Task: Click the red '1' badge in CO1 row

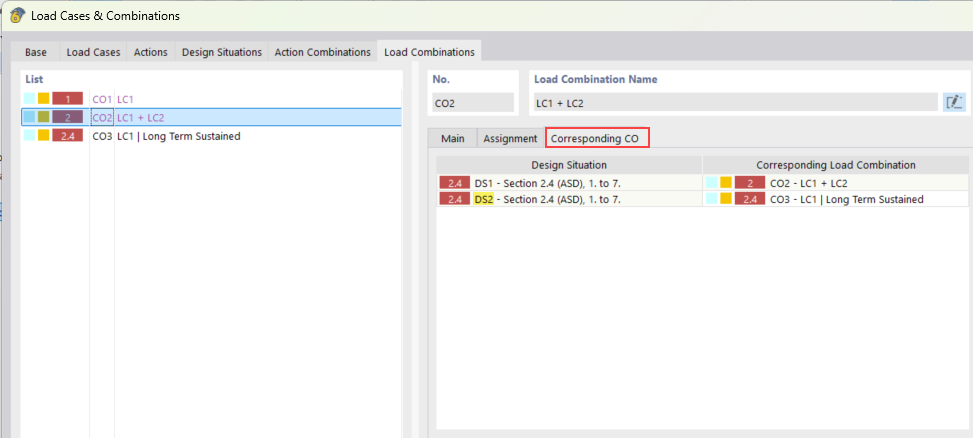Action: [x=68, y=98]
